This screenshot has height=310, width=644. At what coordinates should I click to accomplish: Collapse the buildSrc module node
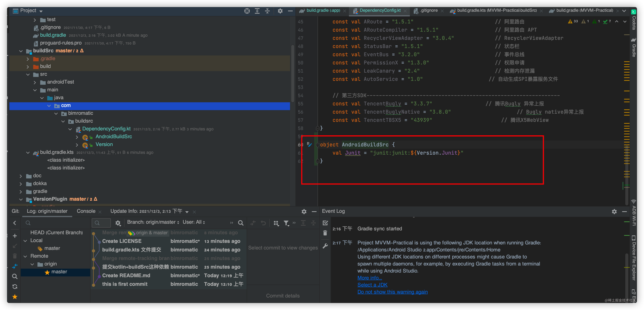21,51
